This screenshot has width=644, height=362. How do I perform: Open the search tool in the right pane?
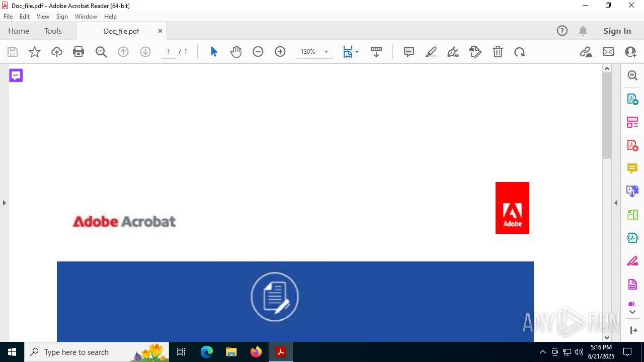(x=632, y=75)
